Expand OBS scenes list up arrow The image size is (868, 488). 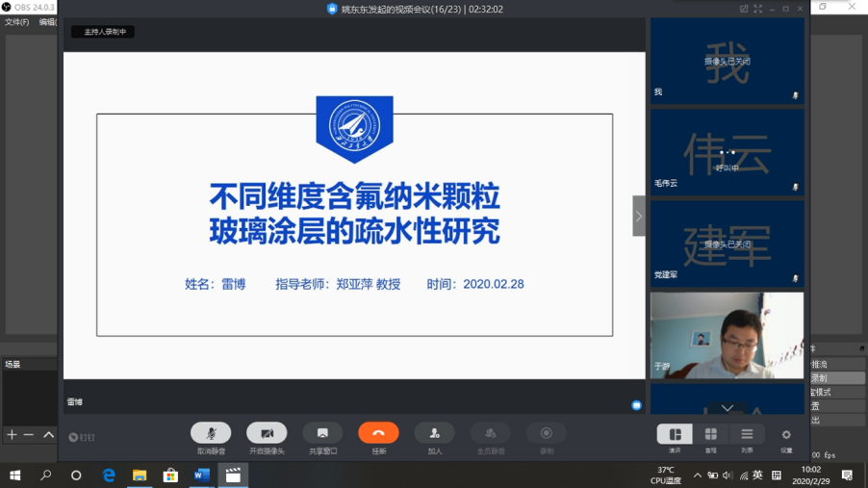[x=48, y=435]
